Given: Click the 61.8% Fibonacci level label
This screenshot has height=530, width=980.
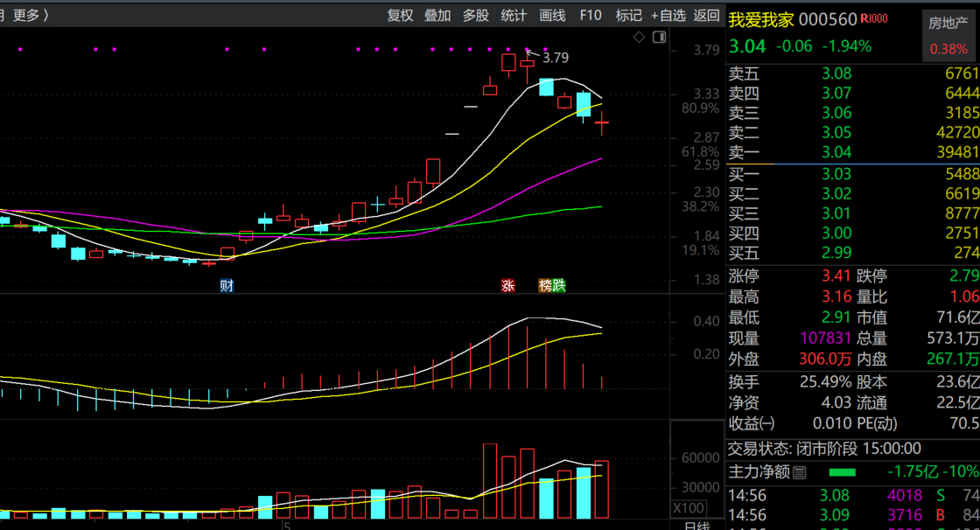Looking at the screenshot, I should (701, 152).
